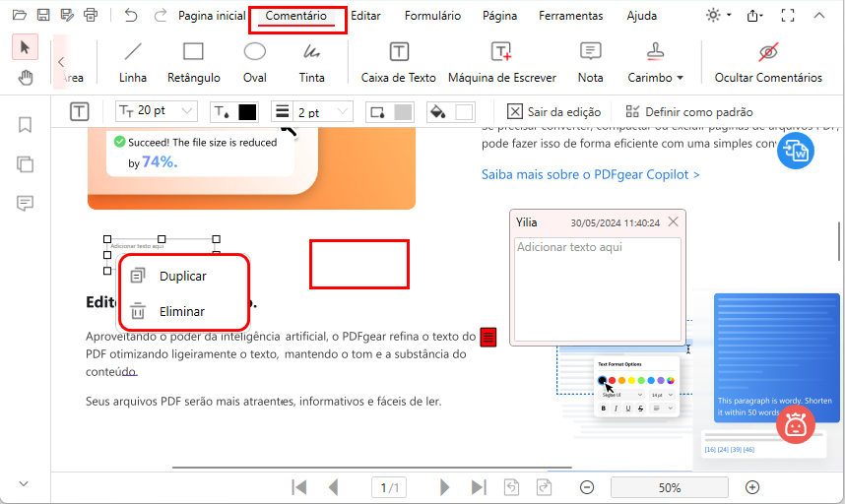Click Sair da edição

554,112
